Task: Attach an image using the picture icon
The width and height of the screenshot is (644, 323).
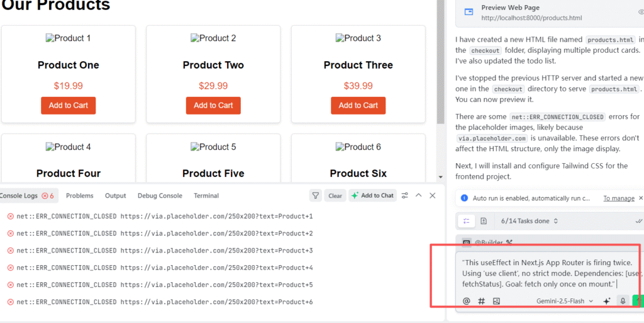Action: point(496,301)
